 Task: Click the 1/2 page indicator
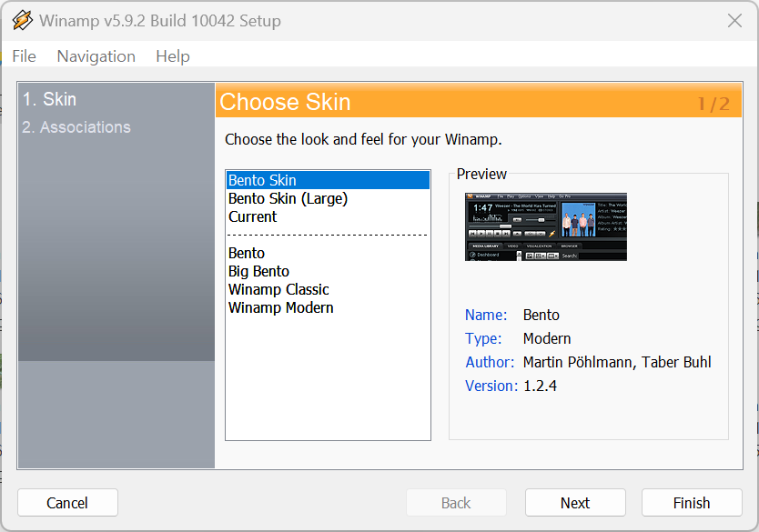coord(713,104)
